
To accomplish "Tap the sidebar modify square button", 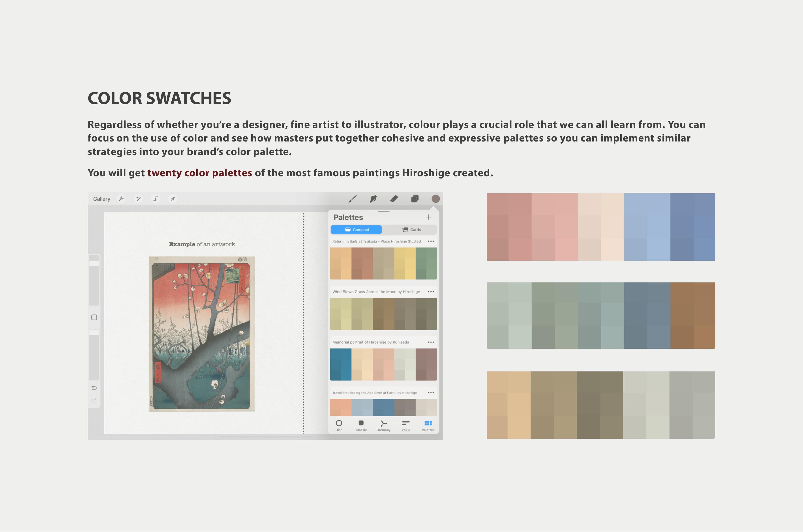I will (x=94, y=318).
